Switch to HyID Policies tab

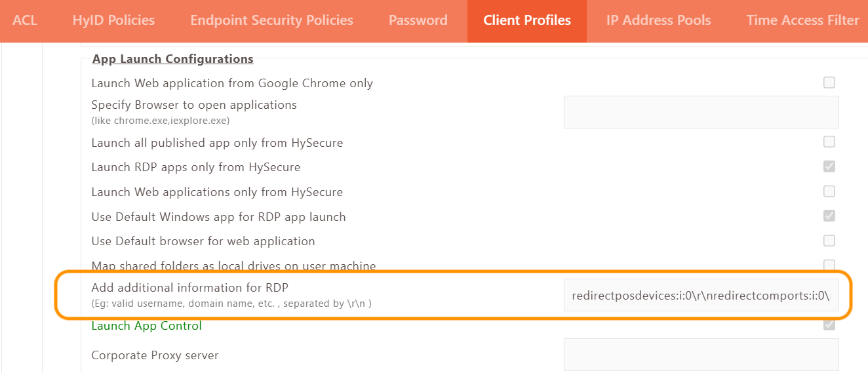point(113,20)
